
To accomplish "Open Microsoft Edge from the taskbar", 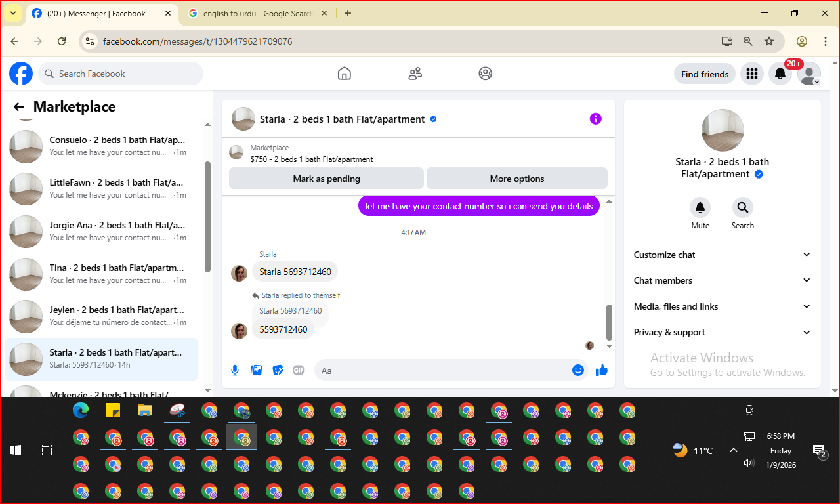I will [81, 411].
